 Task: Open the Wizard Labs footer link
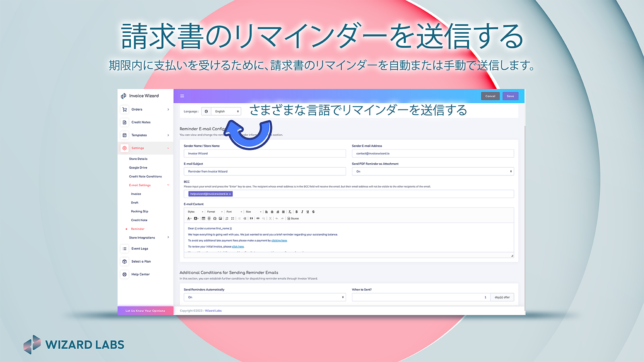(213, 311)
